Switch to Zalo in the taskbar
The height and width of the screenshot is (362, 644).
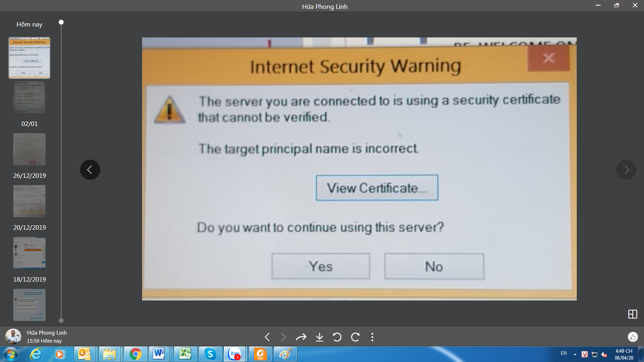coord(235,354)
